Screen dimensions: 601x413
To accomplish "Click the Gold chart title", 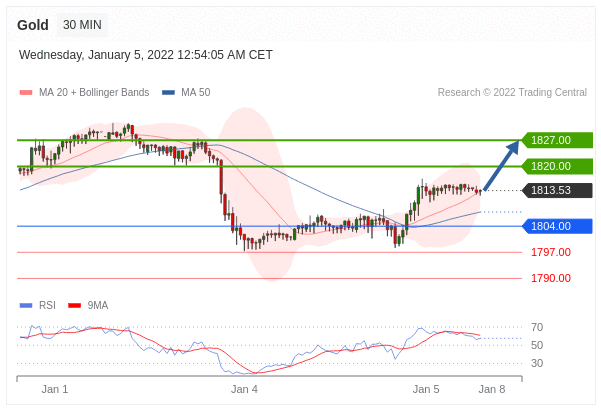I will coord(33,25).
